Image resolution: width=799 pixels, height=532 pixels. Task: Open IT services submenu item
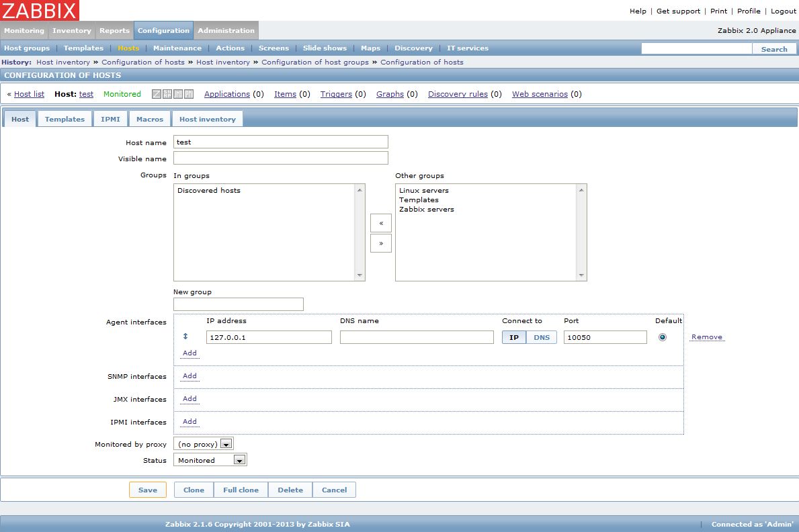pyautogui.click(x=468, y=48)
